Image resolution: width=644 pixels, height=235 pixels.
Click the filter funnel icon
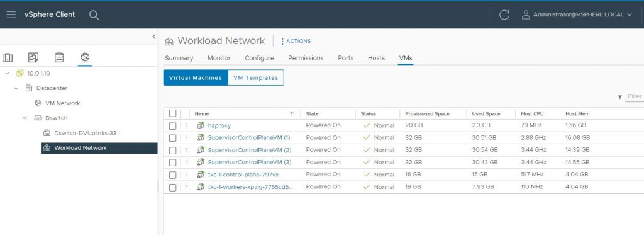pyautogui.click(x=619, y=97)
